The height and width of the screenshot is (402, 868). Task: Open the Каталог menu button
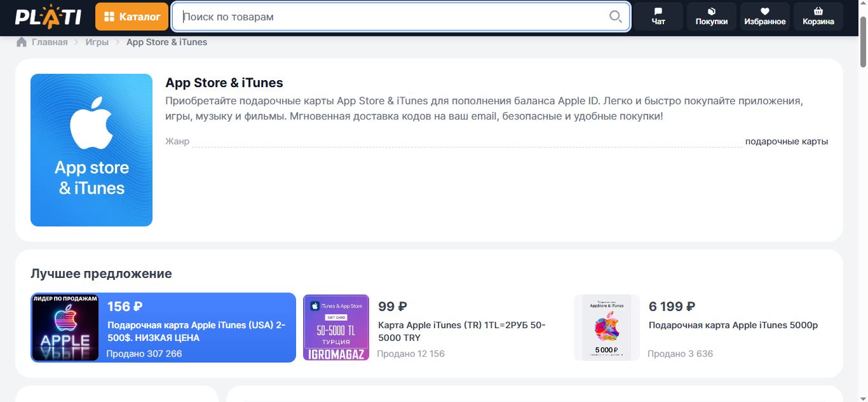(132, 17)
